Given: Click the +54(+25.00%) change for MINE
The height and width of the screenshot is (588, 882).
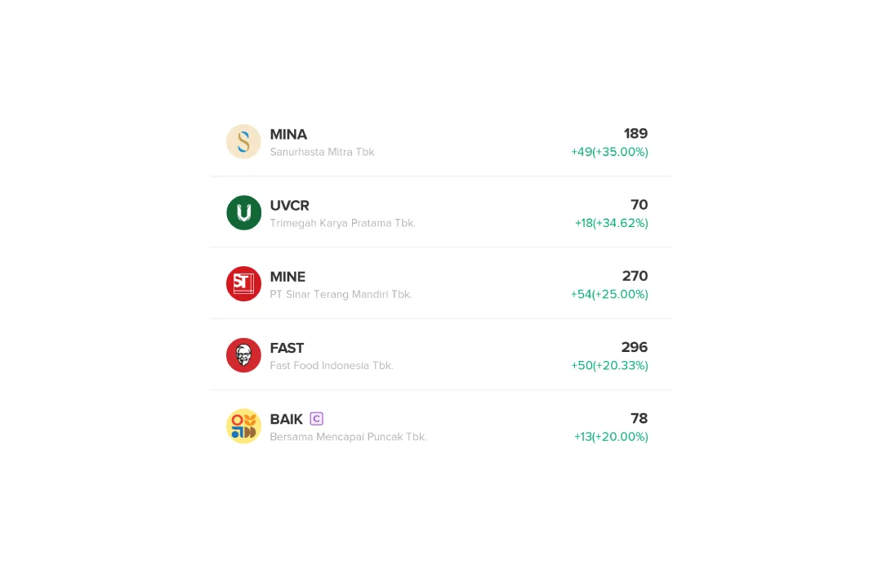Looking at the screenshot, I should (609, 294).
